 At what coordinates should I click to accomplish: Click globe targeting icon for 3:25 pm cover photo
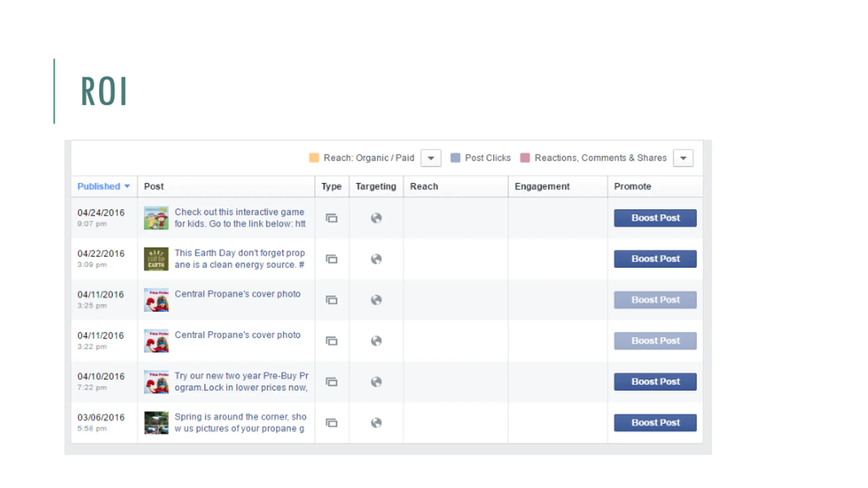pos(376,300)
